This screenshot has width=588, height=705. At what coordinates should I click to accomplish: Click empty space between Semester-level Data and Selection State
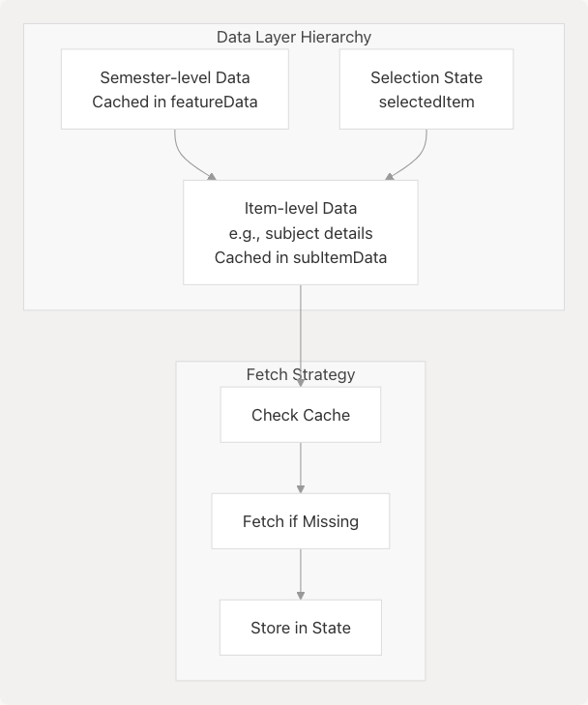(314, 89)
